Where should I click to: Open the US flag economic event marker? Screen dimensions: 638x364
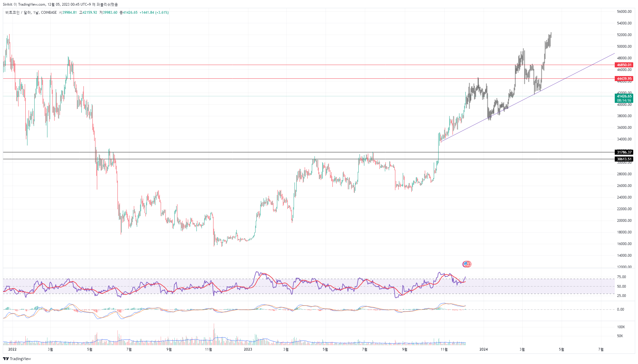coord(467,264)
